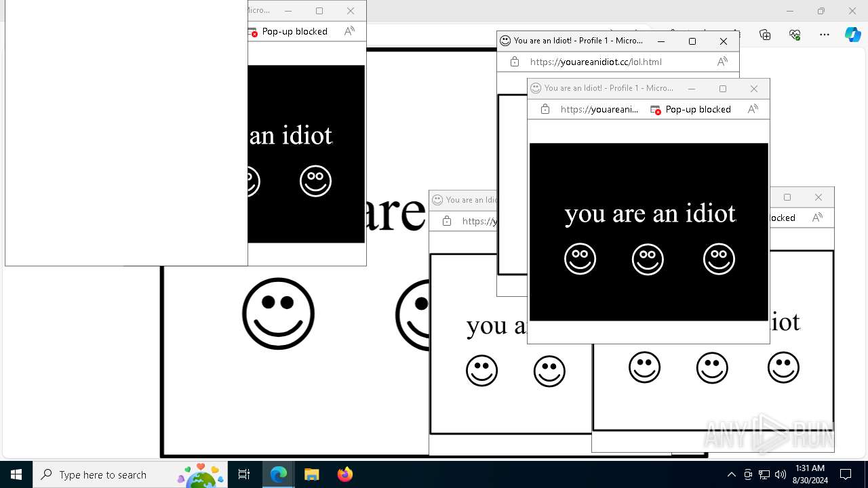Maximize the front black idiot popup

pyautogui.click(x=722, y=88)
